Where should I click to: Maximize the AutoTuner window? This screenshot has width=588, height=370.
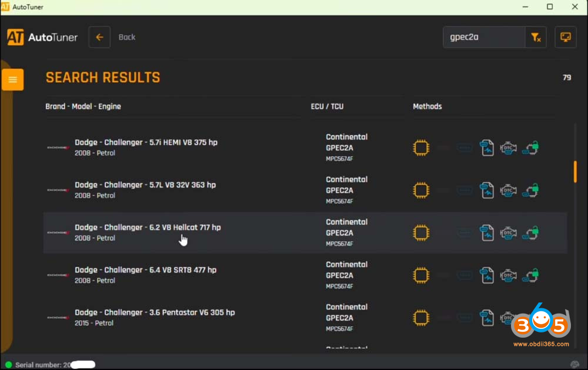pyautogui.click(x=550, y=6)
